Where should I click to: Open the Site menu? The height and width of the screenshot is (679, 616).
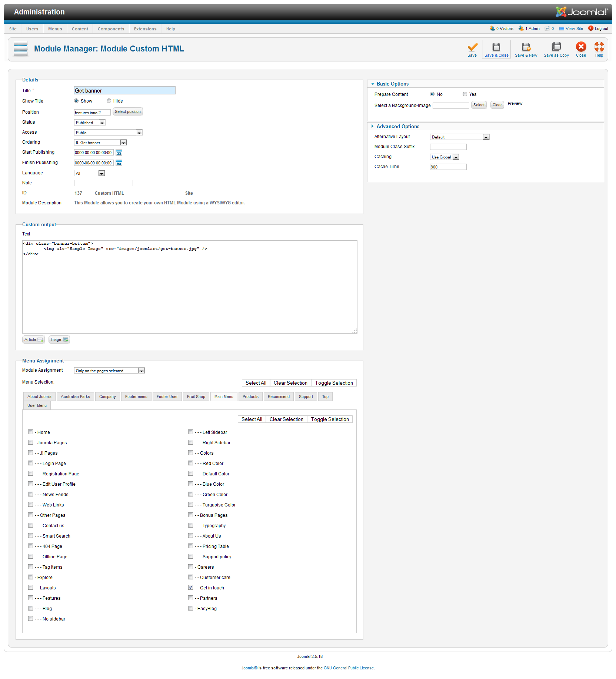pos(13,29)
